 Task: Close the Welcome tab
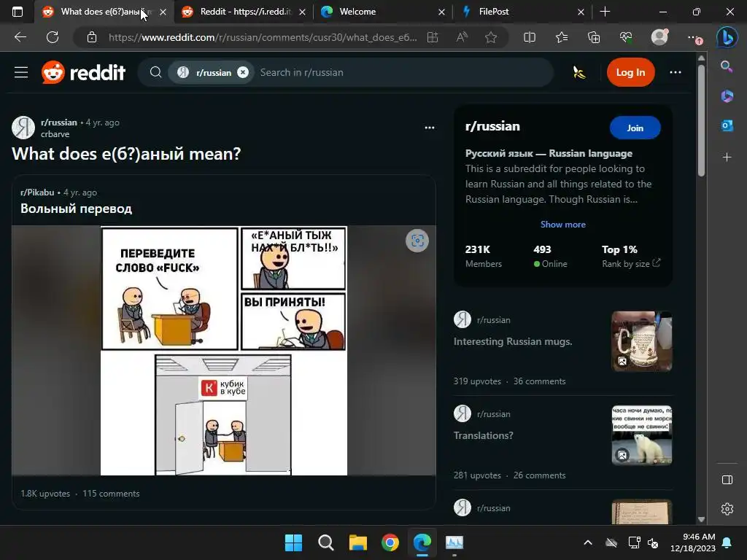tap(441, 12)
